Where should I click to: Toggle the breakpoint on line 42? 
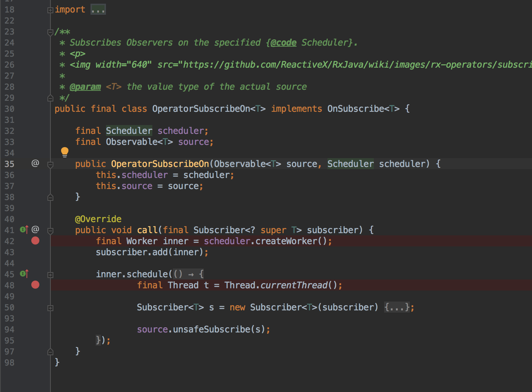click(35, 241)
